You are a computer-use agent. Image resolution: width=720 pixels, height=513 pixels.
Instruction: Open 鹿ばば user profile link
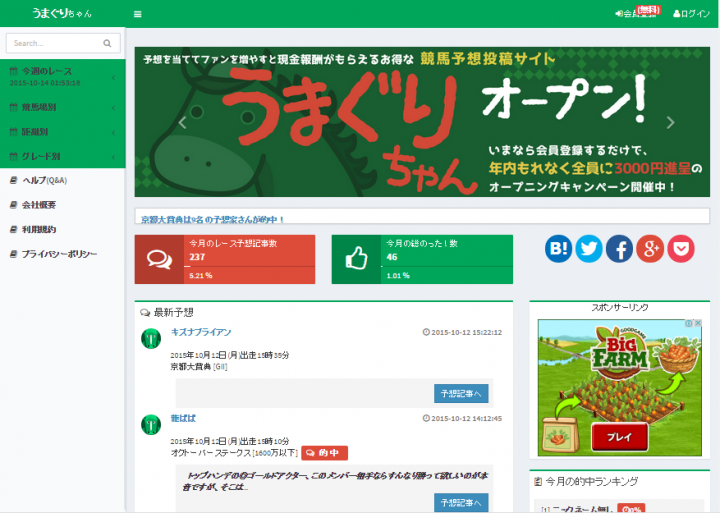[x=183, y=418]
